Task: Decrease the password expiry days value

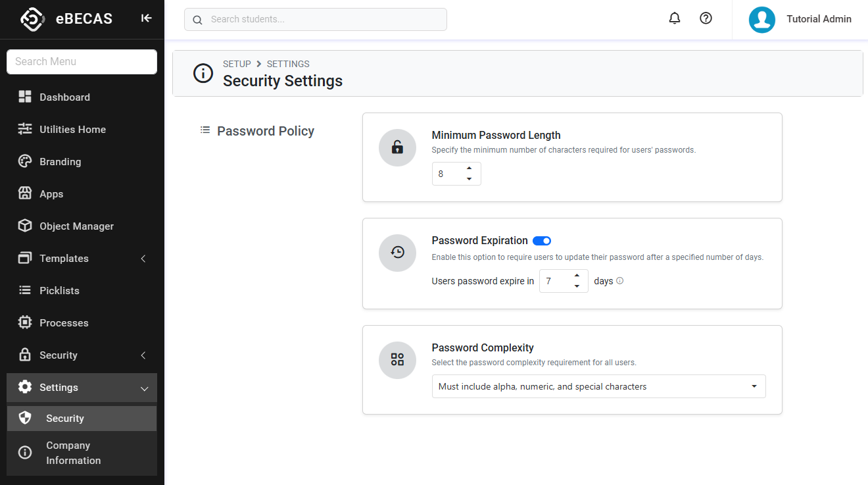Action: pos(577,286)
